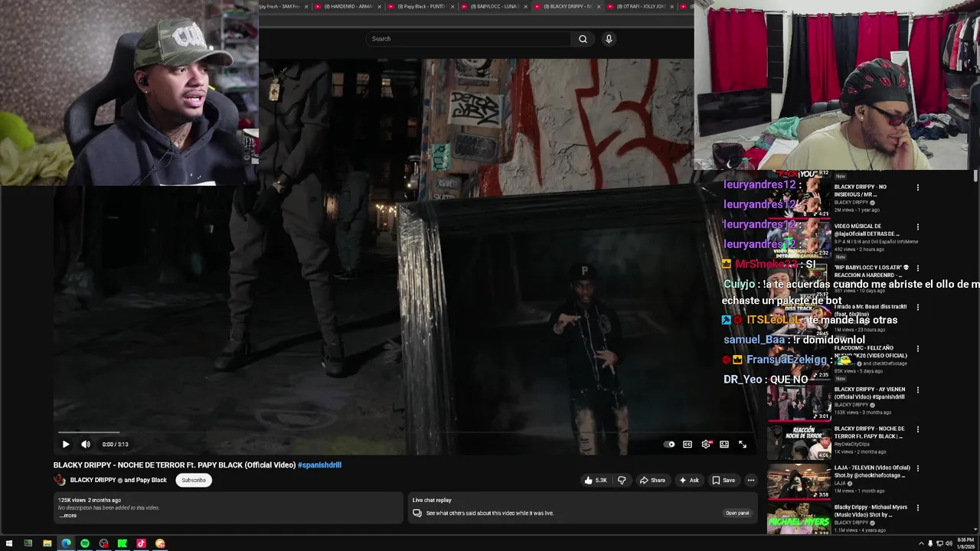Open the BLACKY DRIPPY channel avatar
This screenshot has width=980, height=551.
point(60,480)
